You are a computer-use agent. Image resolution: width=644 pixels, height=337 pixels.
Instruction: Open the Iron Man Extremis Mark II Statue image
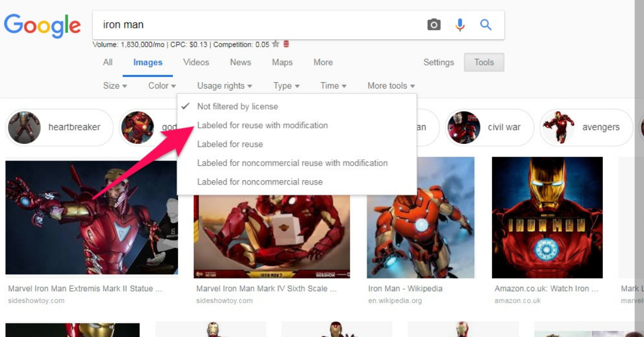click(92, 218)
